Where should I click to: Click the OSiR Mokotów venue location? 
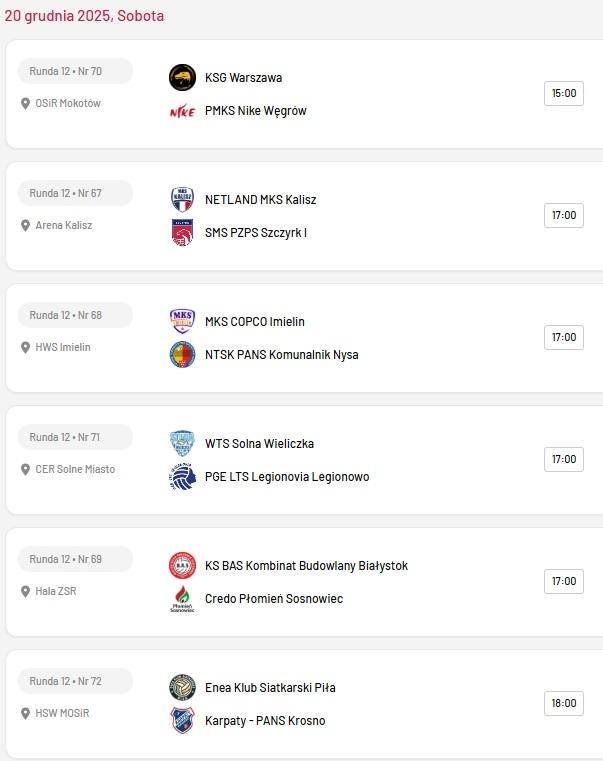coord(67,103)
